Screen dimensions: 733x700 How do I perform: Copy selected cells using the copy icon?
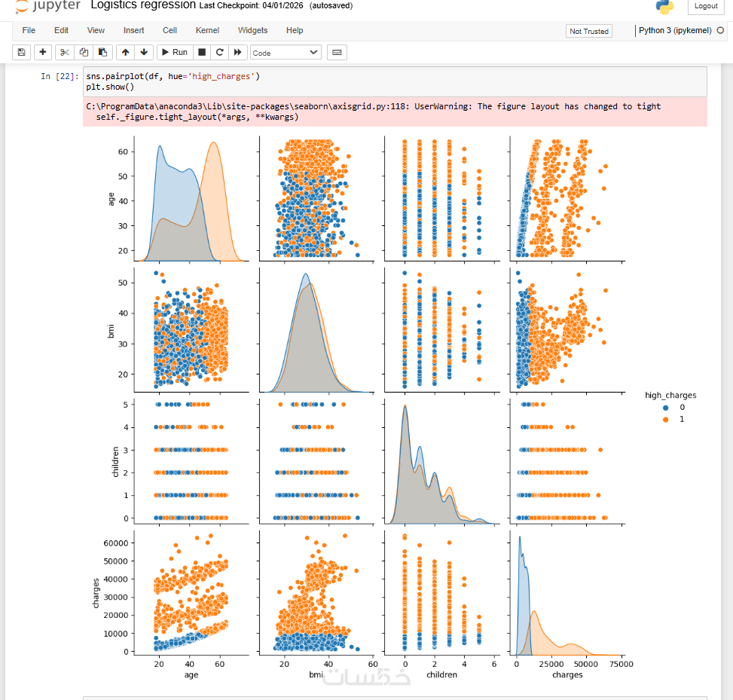(84, 53)
